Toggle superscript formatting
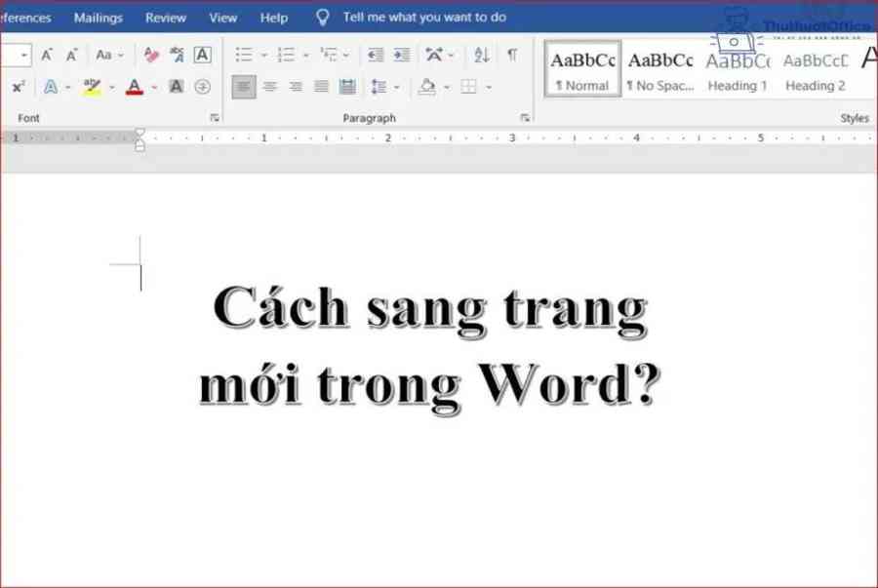 [19, 87]
